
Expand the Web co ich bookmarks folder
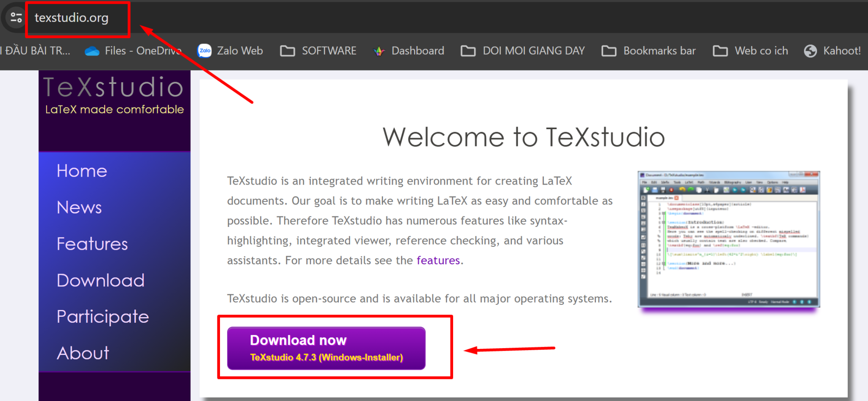click(x=751, y=51)
